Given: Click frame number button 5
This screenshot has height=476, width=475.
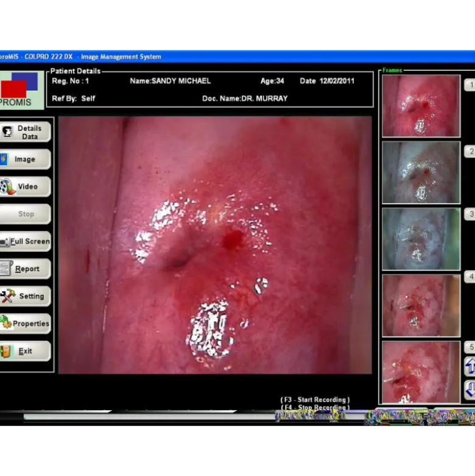Looking at the screenshot, I should point(470,347).
